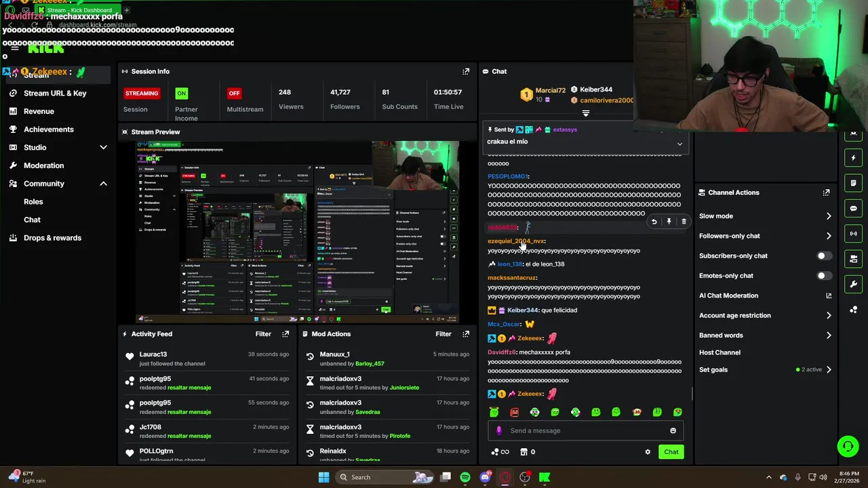868x488 pixels.
Task: Expand the gift leaderboard under Marcial72
Action: click(x=586, y=113)
